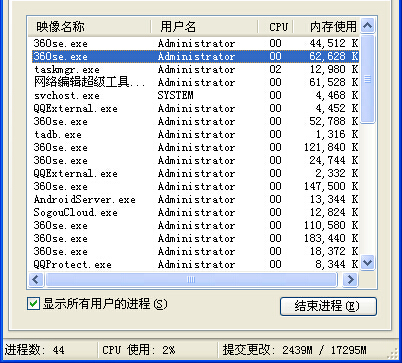
Task: Click the 12,824 K memory value
Action: point(334,212)
